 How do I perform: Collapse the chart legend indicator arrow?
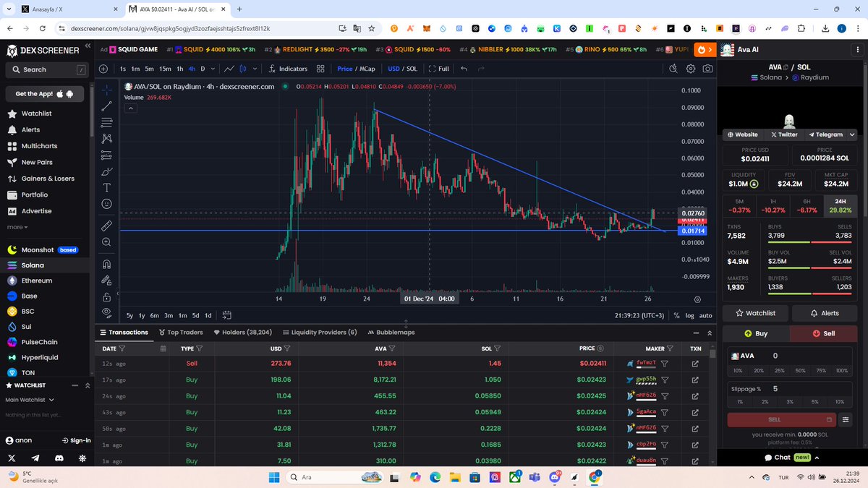[x=130, y=108]
